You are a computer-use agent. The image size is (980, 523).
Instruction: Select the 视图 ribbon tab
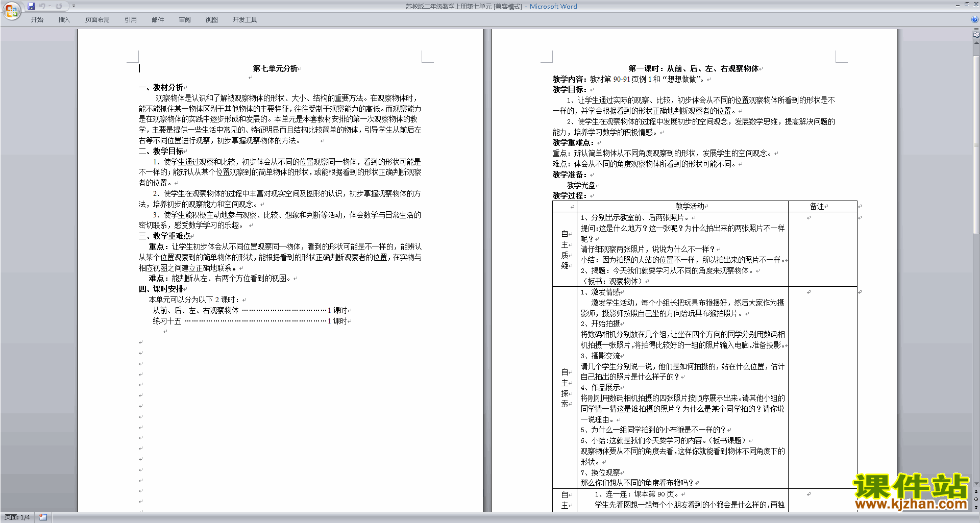[x=212, y=20]
